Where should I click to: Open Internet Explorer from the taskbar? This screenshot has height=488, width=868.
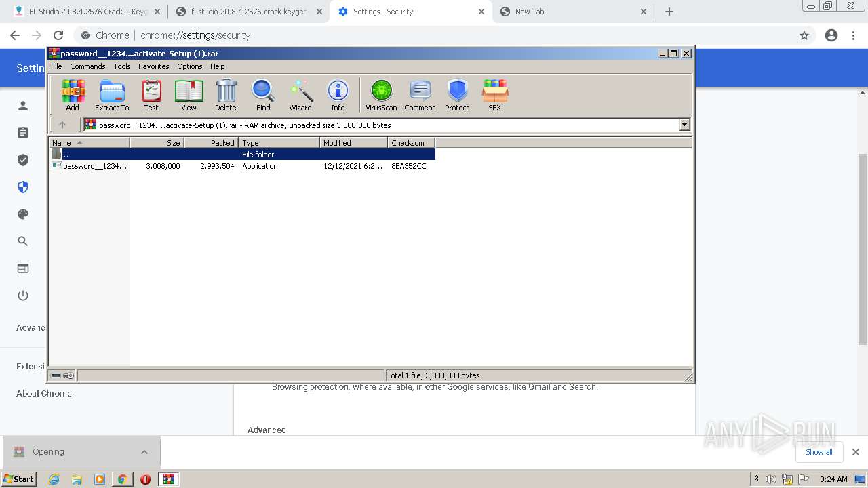(54, 479)
